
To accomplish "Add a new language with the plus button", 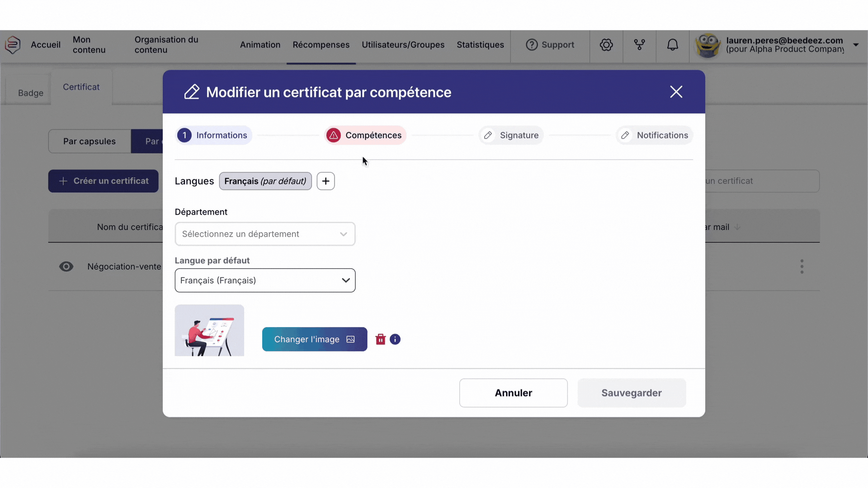I will (x=326, y=181).
